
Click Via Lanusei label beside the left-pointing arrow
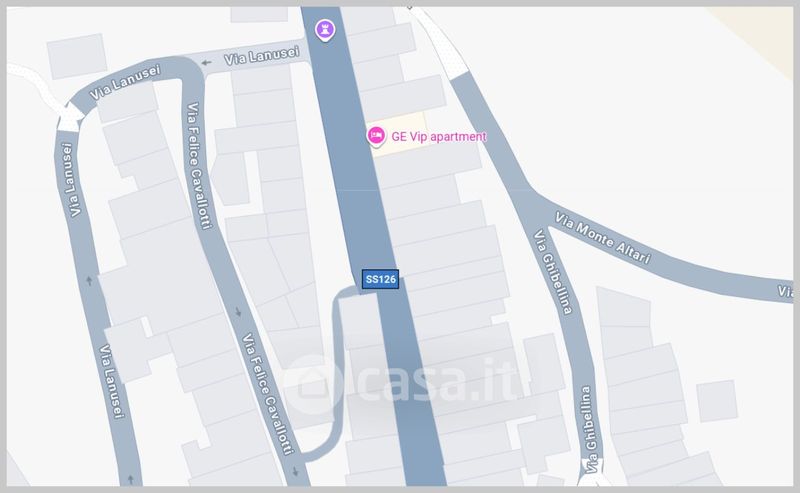pos(262,56)
